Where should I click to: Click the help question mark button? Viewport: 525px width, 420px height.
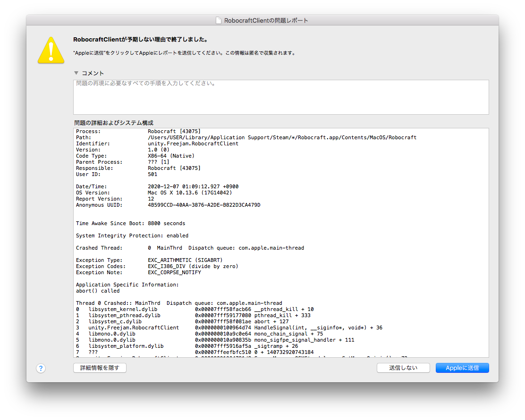41,368
